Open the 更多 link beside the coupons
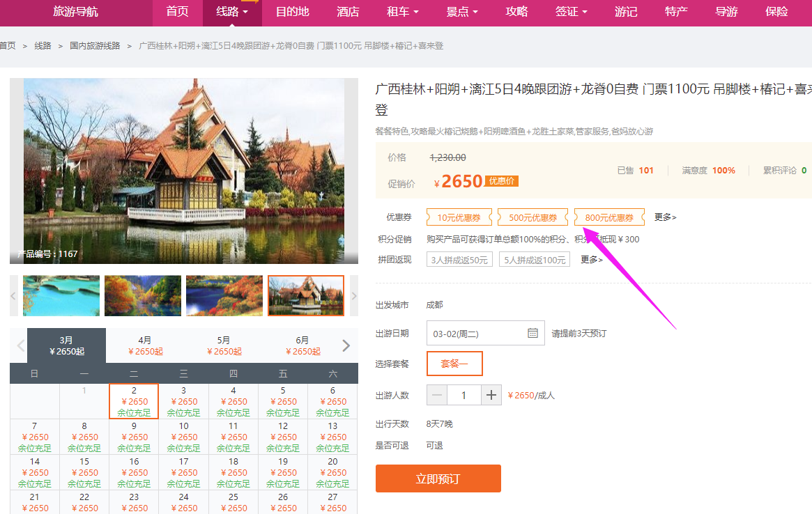 click(663, 217)
